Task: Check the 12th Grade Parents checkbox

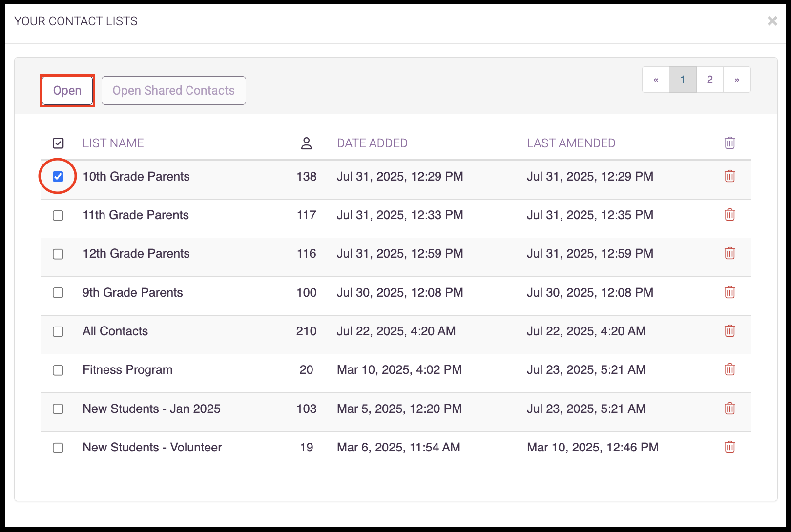Action: click(58, 254)
